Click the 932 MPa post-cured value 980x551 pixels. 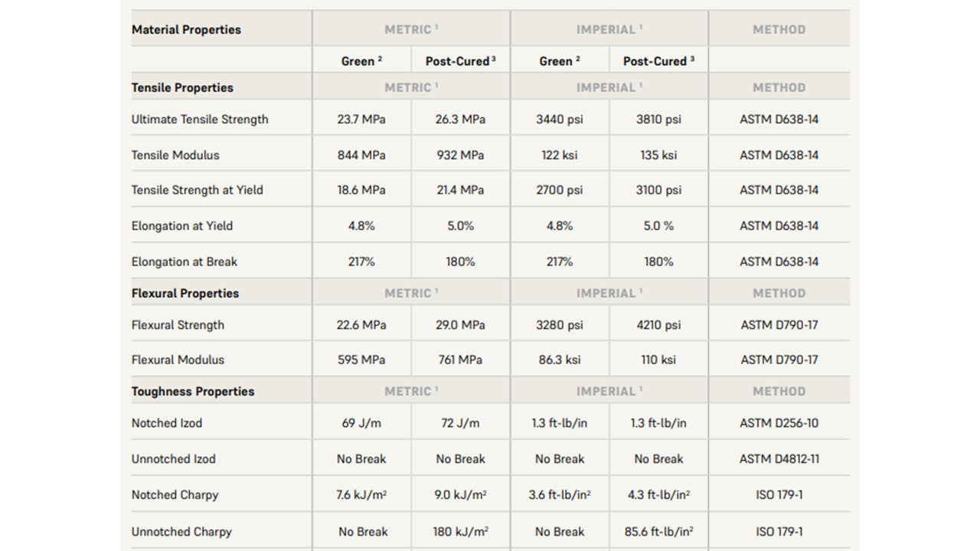click(x=460, y=155)
